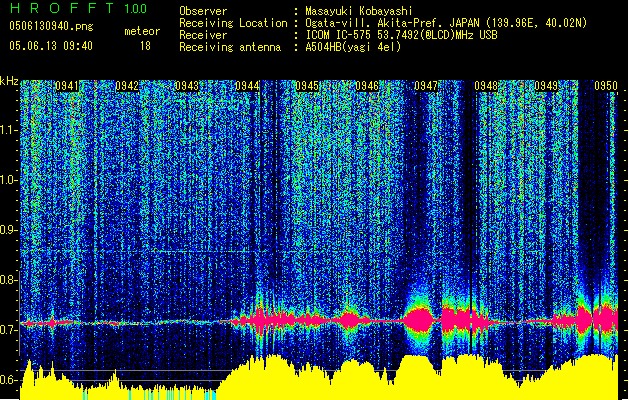The height and width of the screenshot is (400, 629).
Task: Click the meteor count 18
Action: (x=145, y=46)
